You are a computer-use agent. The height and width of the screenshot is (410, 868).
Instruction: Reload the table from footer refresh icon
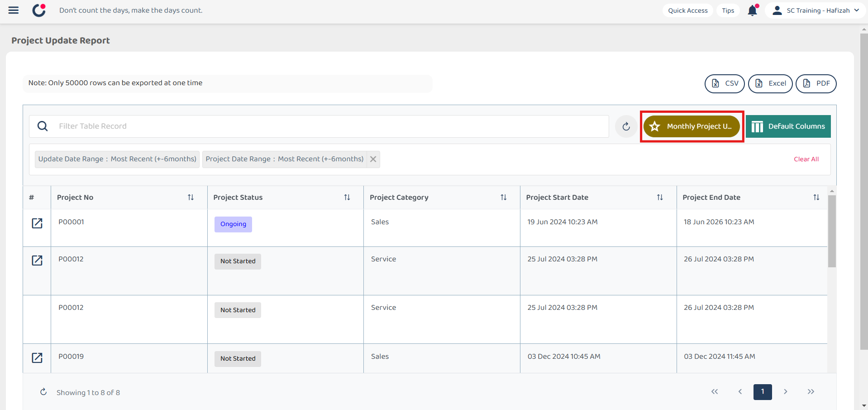(x=43, y=392)
